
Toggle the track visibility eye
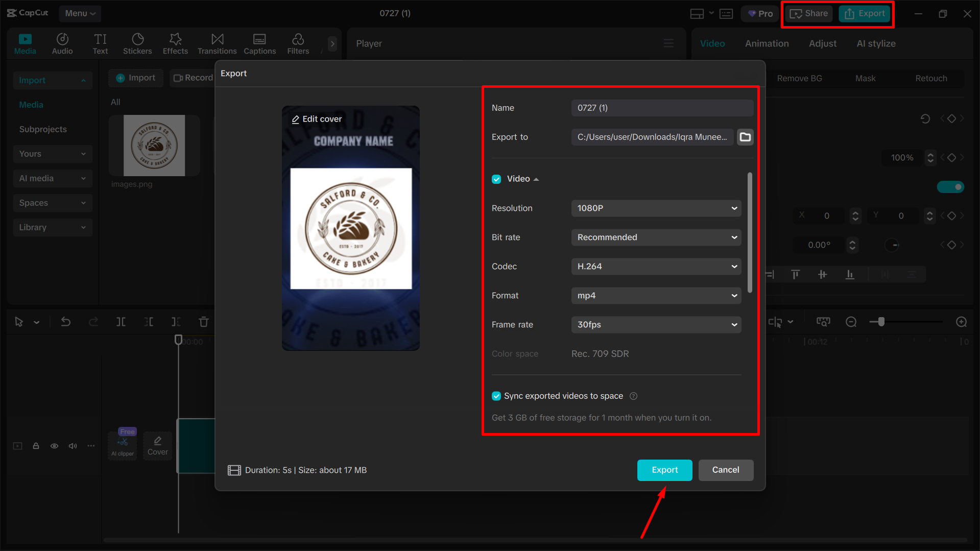(x=54, y=446)
